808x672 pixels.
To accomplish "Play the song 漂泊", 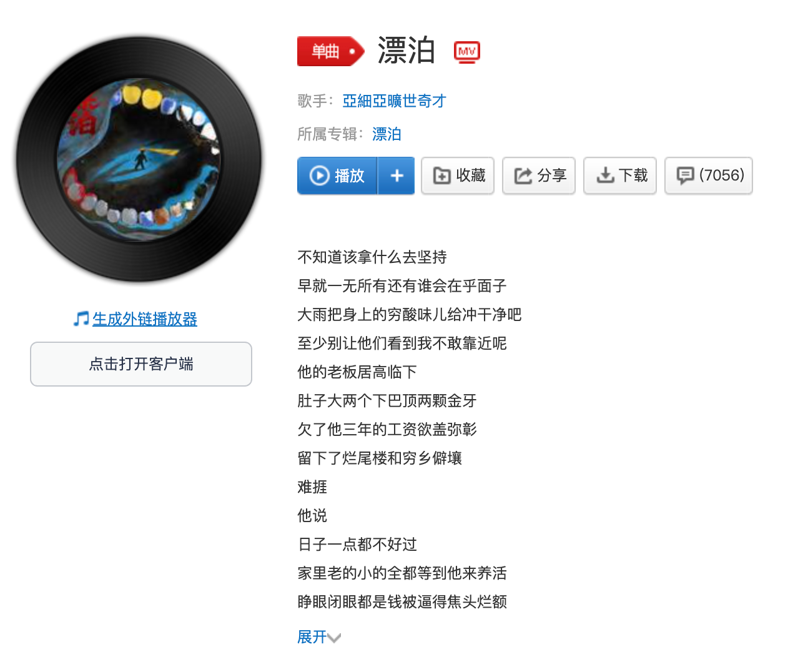I will coord(337,175).
